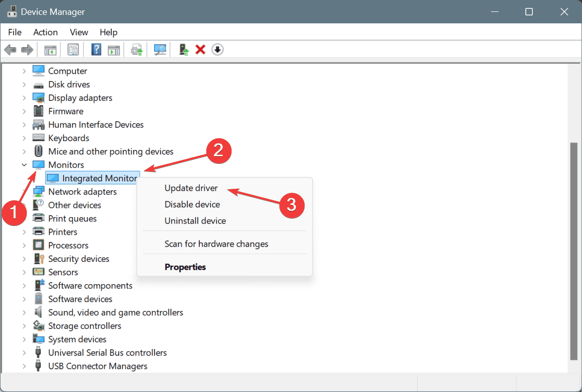Viewport: 582px width, 392px height.
Task: Click Scan for hardware changes toolbar icon
Action: click(160, 50)
